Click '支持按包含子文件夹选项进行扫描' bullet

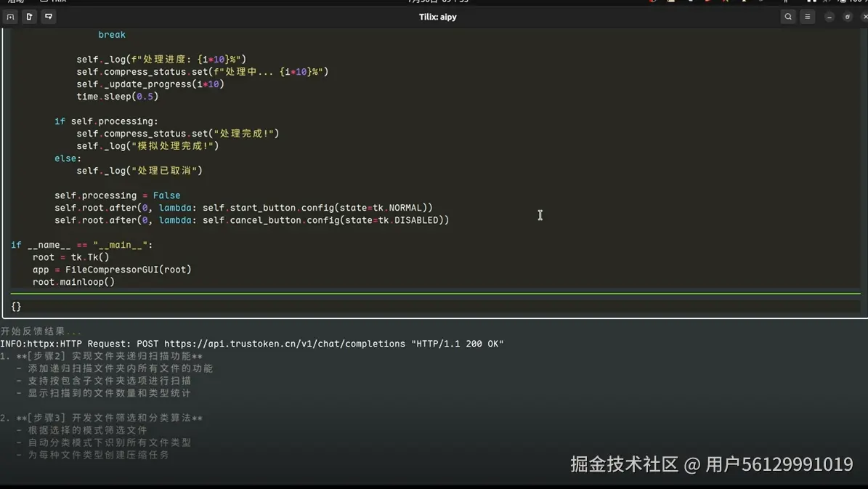[x=109, y=381]
